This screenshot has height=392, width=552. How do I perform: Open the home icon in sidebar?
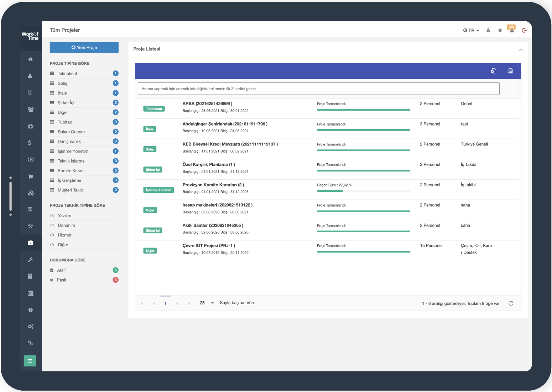coord(30,59)
